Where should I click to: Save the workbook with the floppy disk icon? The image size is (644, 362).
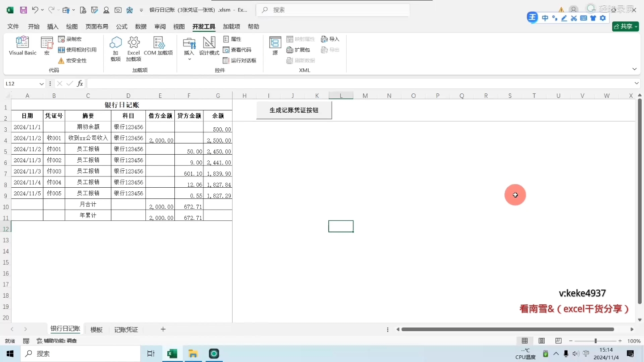[x=23, y=10]
